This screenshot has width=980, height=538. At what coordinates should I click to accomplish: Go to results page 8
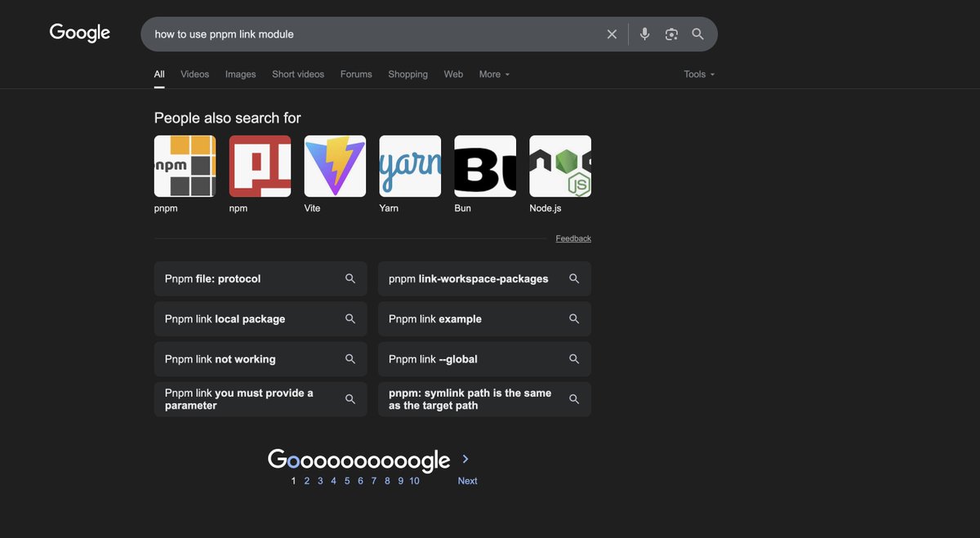coord(387,481)
